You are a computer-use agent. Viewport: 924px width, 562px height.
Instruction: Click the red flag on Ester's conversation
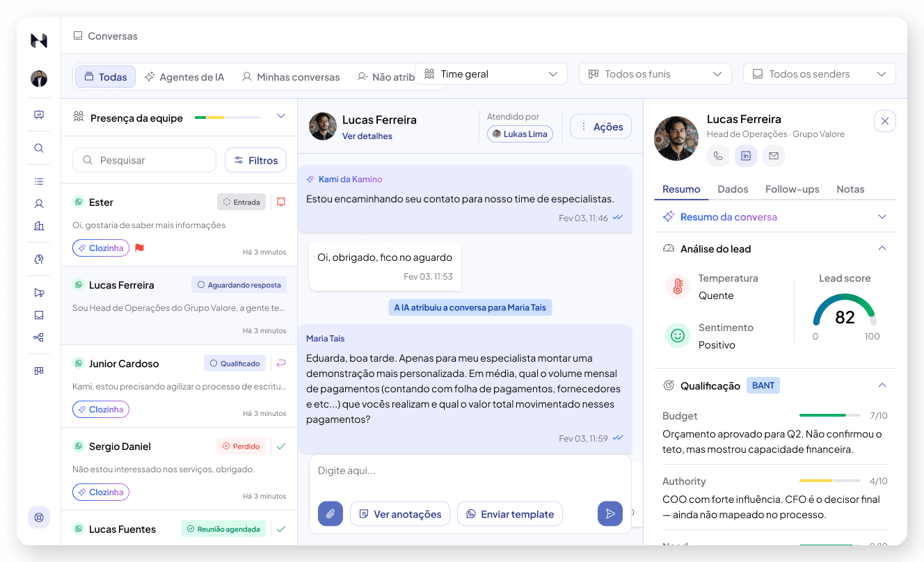coord(139,248)
